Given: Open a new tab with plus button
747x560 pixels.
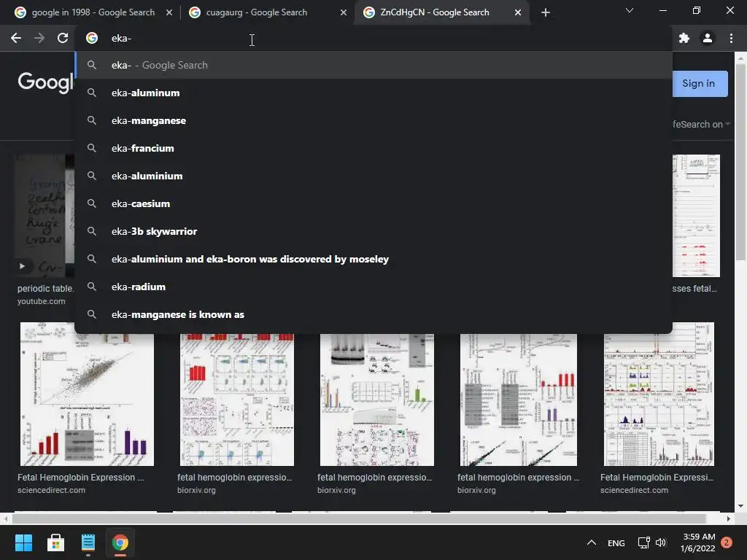Looking at the screenshot, I should (x=546, y=12).
